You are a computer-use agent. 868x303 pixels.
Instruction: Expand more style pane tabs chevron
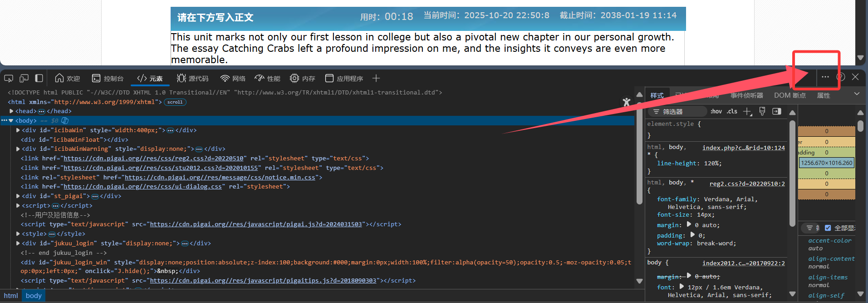point(857,94)
